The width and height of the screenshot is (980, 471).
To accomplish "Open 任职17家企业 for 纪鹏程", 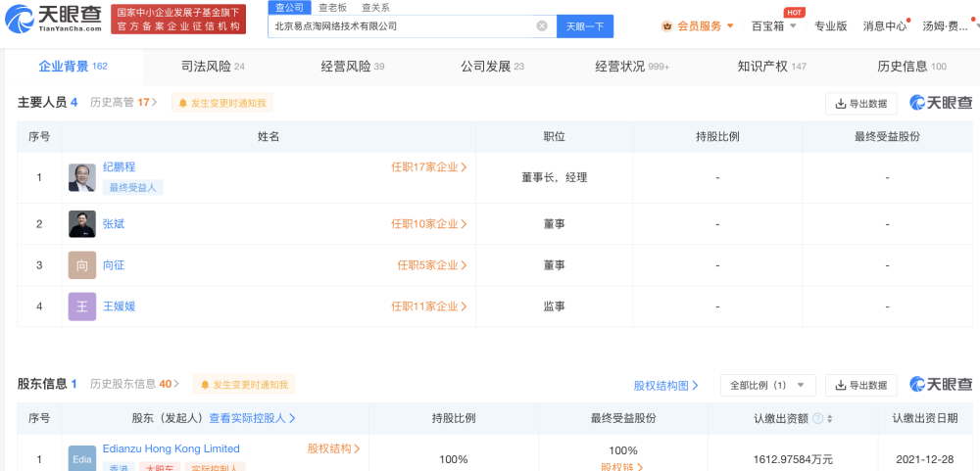I will [x=429, y=166].
